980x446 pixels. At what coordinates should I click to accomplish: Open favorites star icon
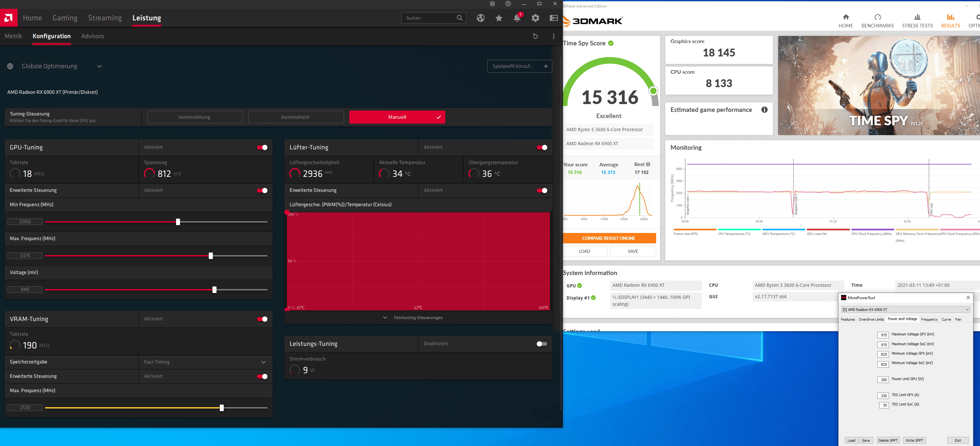pyautogui.click(x=499, y=18)
